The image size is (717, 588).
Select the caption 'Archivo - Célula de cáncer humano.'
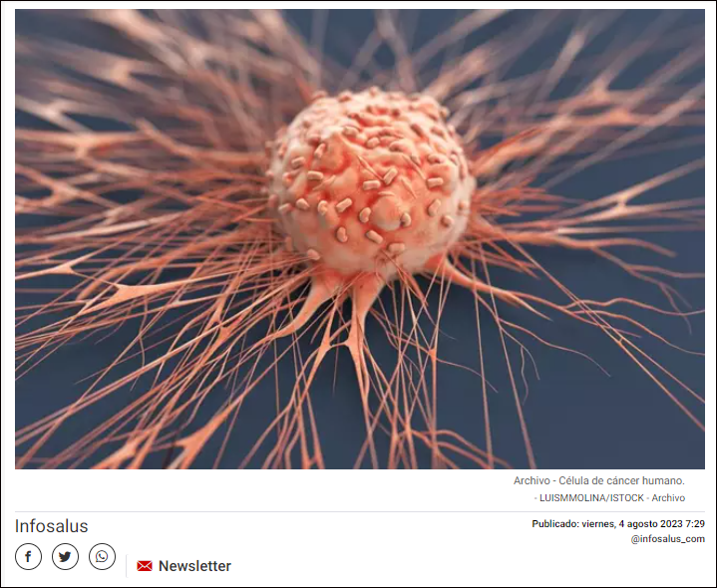599,480
